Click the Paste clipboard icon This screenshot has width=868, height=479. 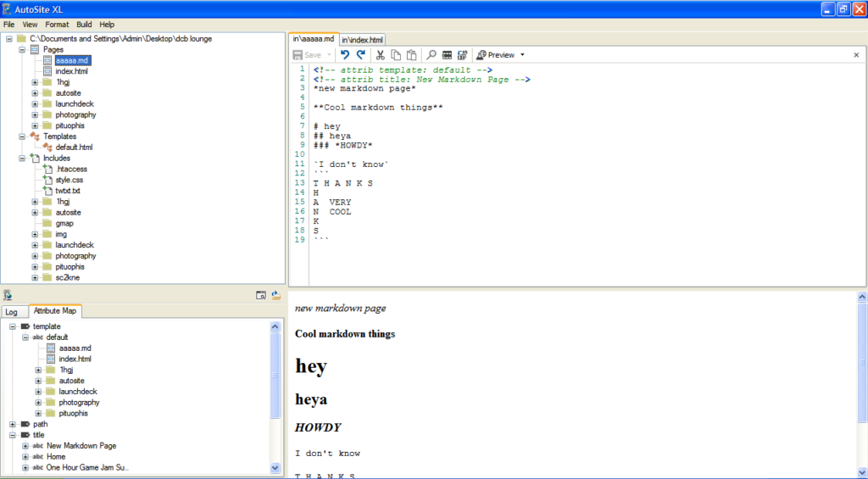pos(411,54)
